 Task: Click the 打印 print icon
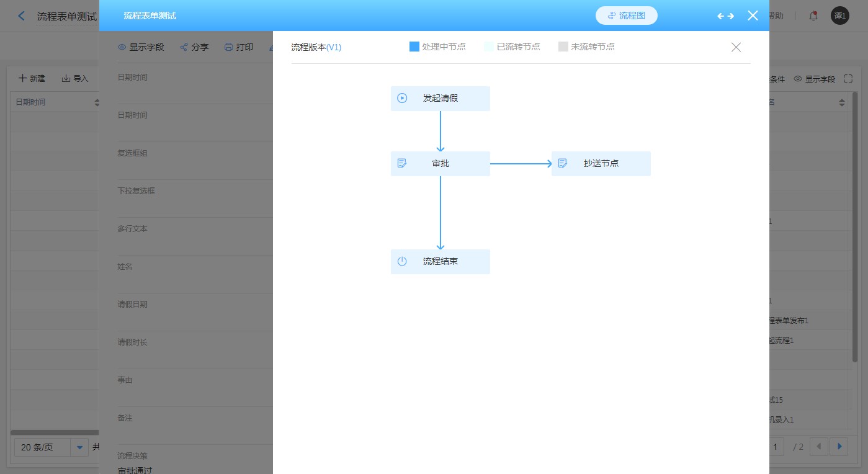coord(228,47)
